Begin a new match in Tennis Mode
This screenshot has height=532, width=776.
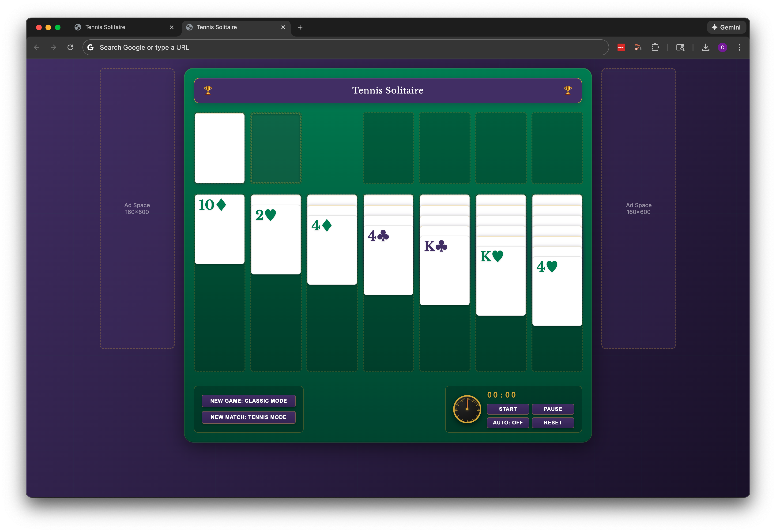pyautogui.click(x=249, y=417)
